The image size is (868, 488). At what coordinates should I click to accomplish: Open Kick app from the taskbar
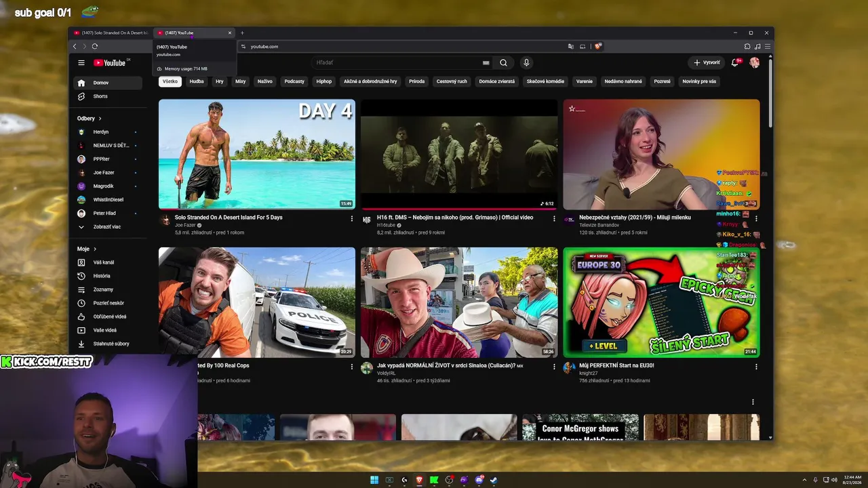point(434,481)
